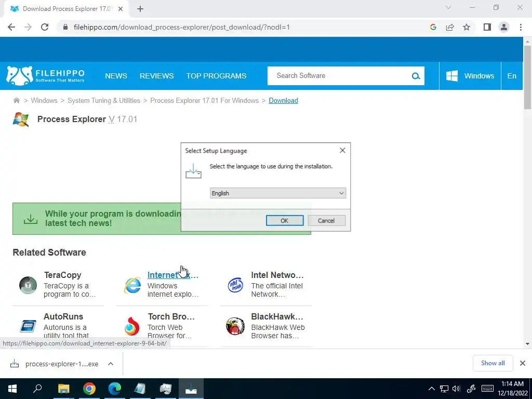
Task: Click the FileHippo logo
Action: tap(46, 76)
